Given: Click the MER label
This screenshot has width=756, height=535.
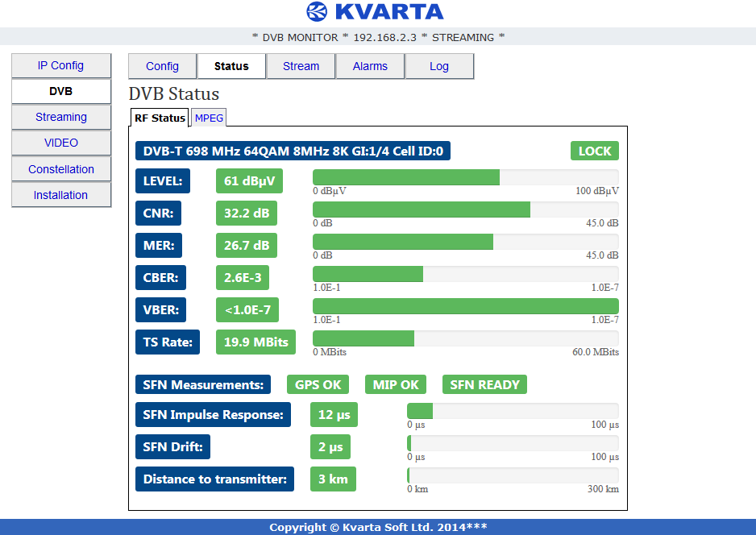Looking at the screenshot, I should pos(159,245).
